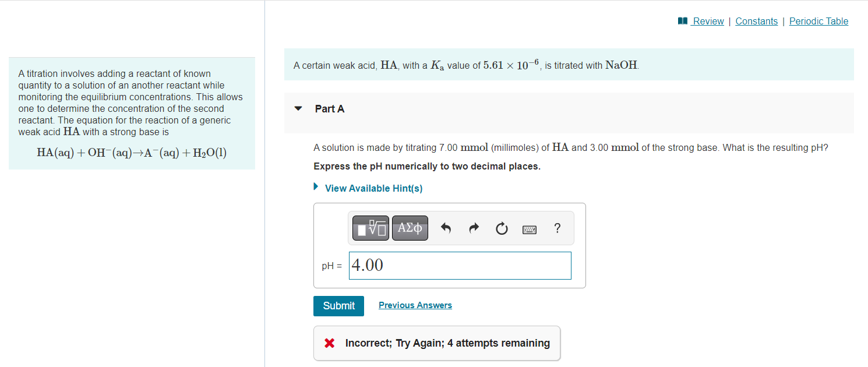Click the red X incorrect indicator
868x367 pixels.
(329, 343)
